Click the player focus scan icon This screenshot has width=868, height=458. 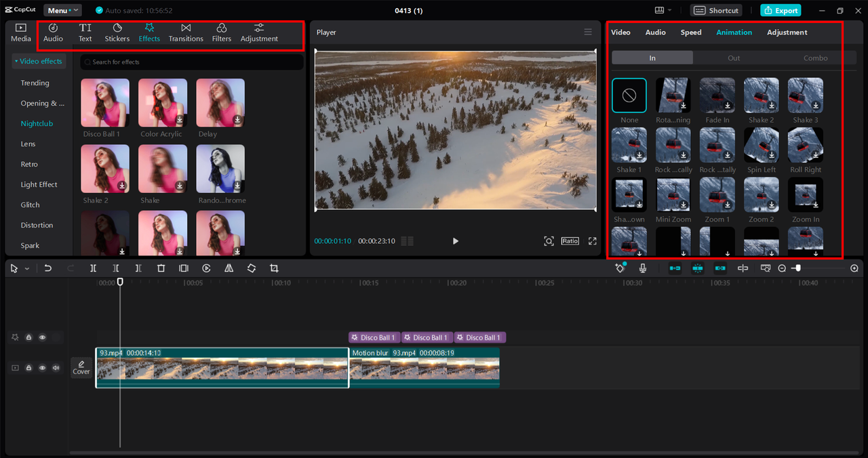point(549,241)
